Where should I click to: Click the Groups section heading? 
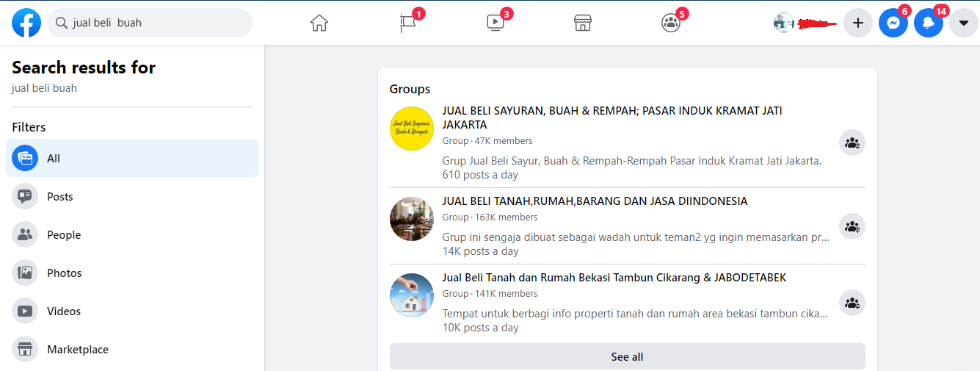[410, 89]
